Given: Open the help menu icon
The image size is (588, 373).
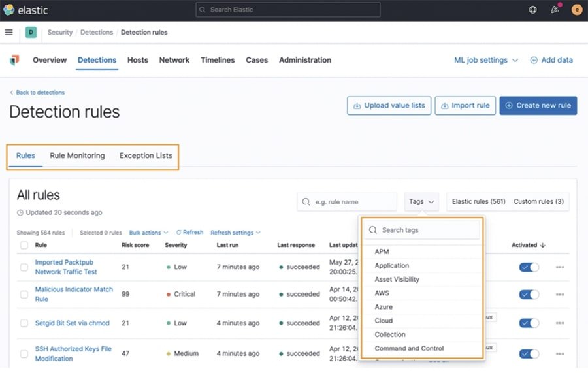Looking at the screenshot, I should tap(532, 10).
